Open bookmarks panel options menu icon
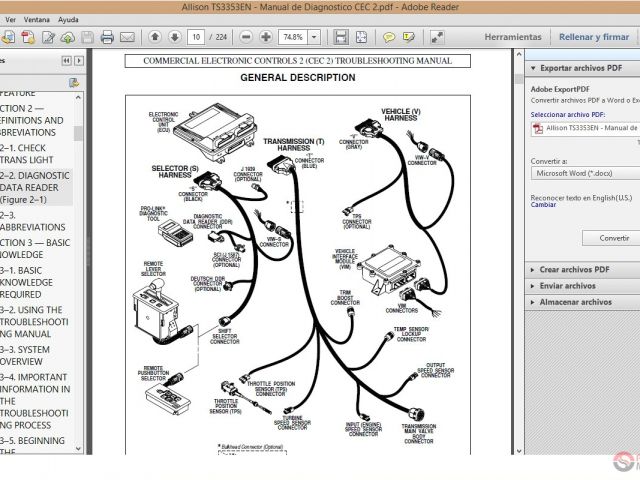The width and height of the screenshot is (640, 480). [73, 83]
